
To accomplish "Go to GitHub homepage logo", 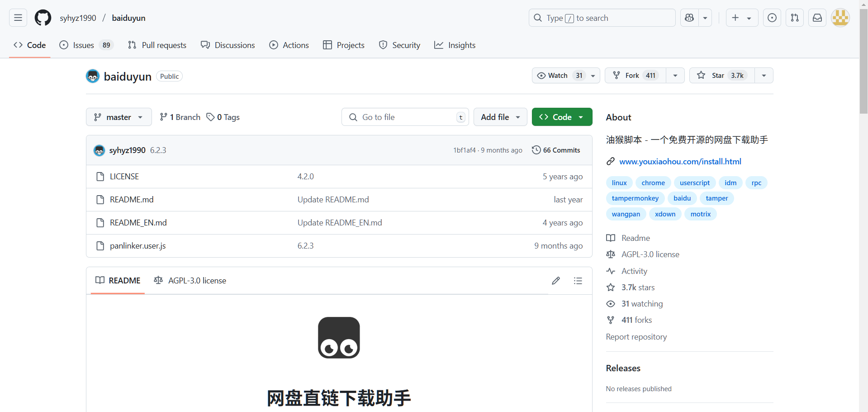I will 43,18.
